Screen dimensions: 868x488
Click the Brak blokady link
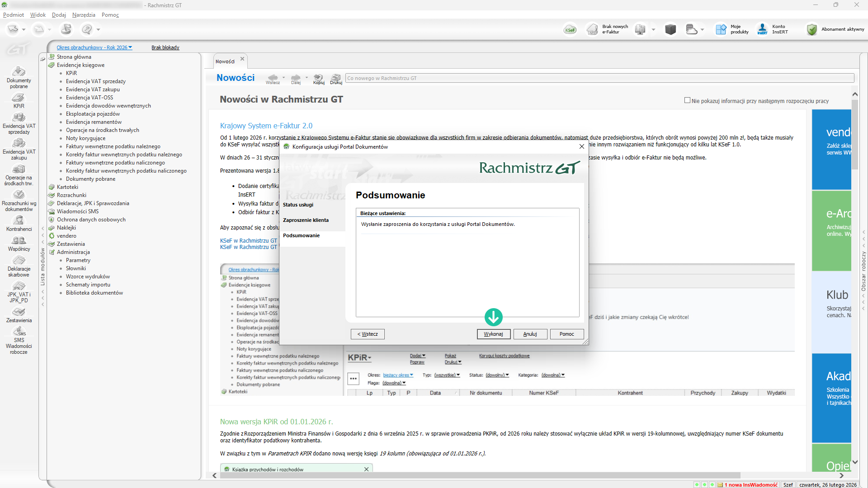coord(165,47)
